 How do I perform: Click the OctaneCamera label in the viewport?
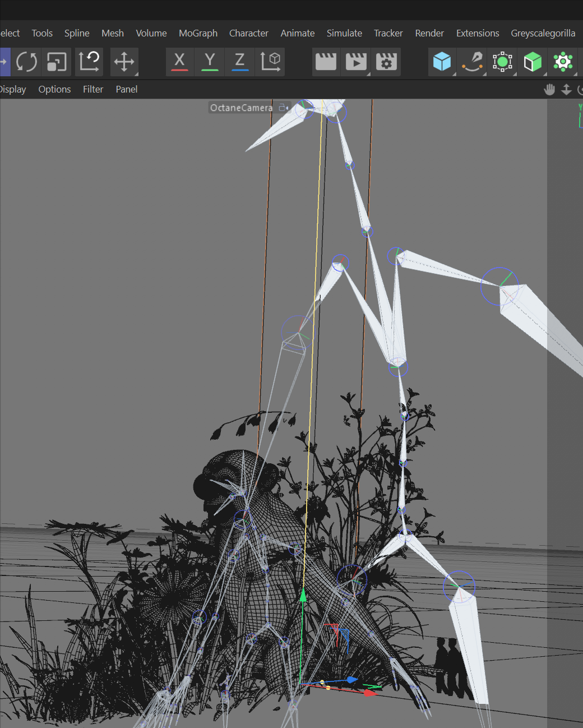(x=240, y=108)
